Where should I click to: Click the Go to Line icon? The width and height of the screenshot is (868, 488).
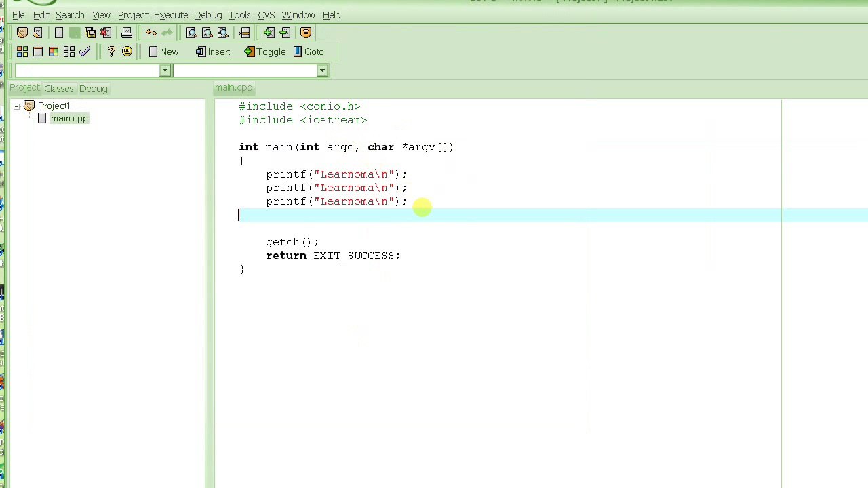244,33
